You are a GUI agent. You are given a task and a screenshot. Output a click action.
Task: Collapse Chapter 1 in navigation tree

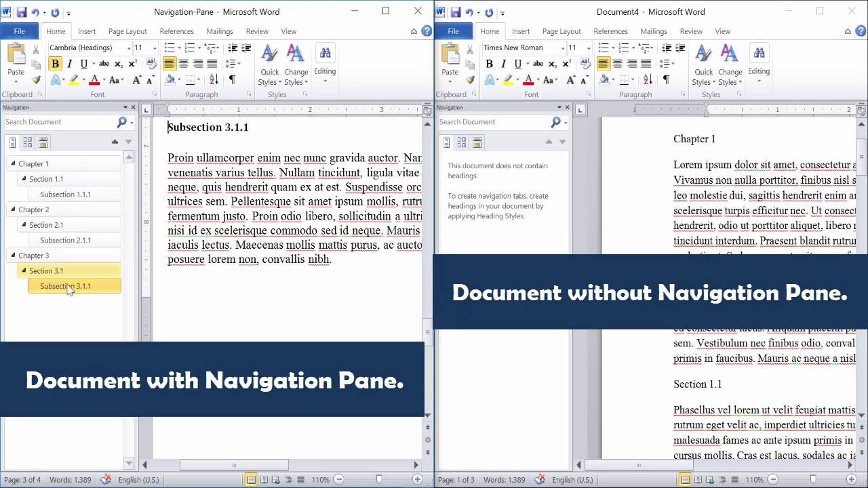(13, 163)
